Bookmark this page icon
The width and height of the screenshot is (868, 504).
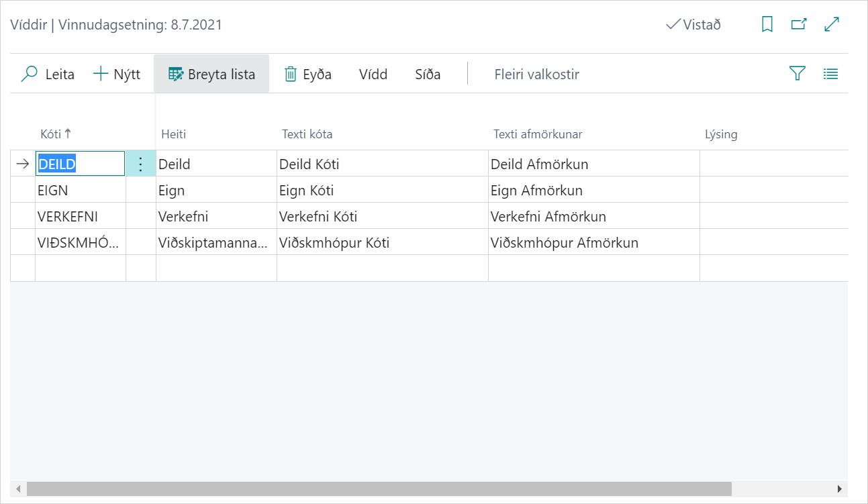[767, 25]
